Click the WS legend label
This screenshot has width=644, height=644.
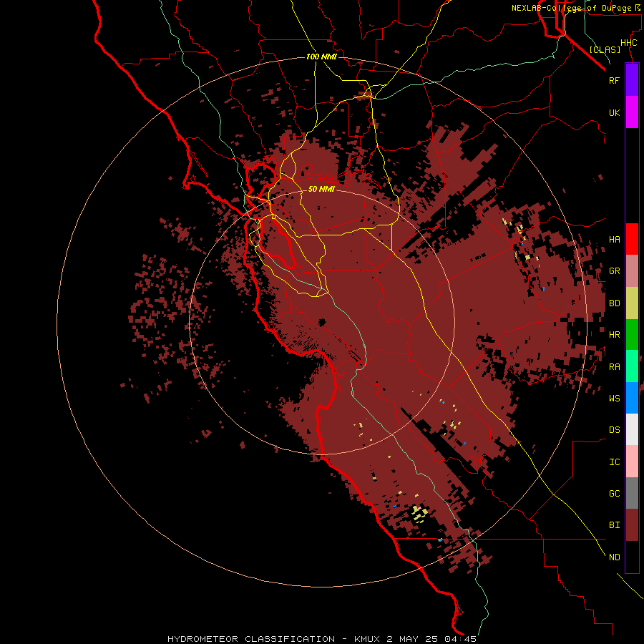click(x=614, y=398)
